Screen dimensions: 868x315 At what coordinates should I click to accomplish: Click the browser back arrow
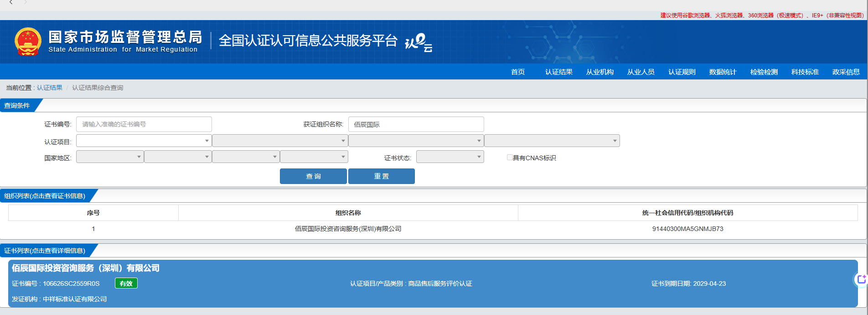11,2
